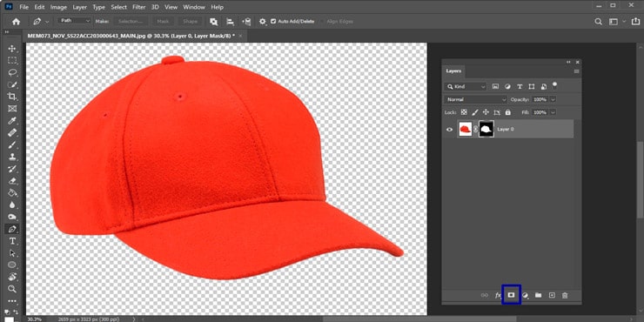644x322 pixels.
Task: Click the Selection... button
Action: (131, 21)
